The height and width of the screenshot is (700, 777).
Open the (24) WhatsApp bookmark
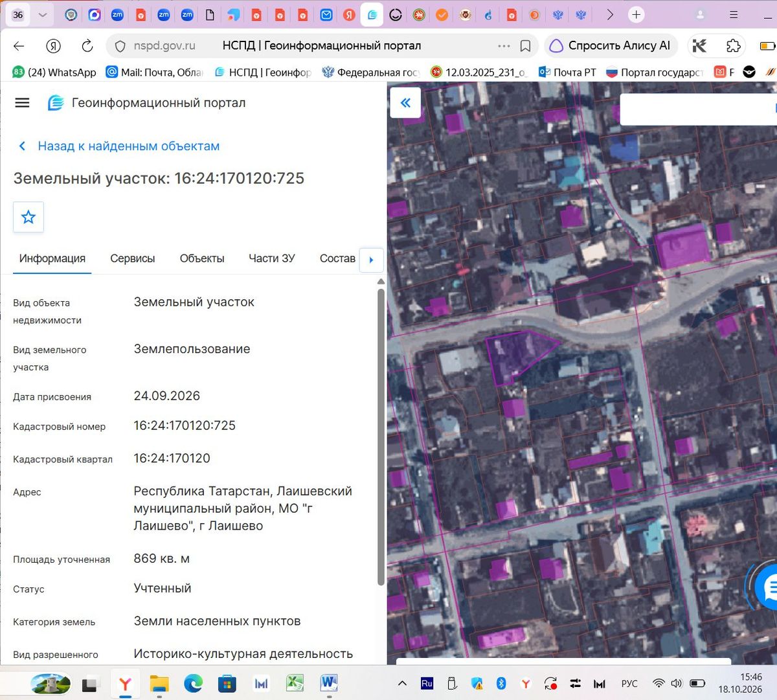click(54, 72)
